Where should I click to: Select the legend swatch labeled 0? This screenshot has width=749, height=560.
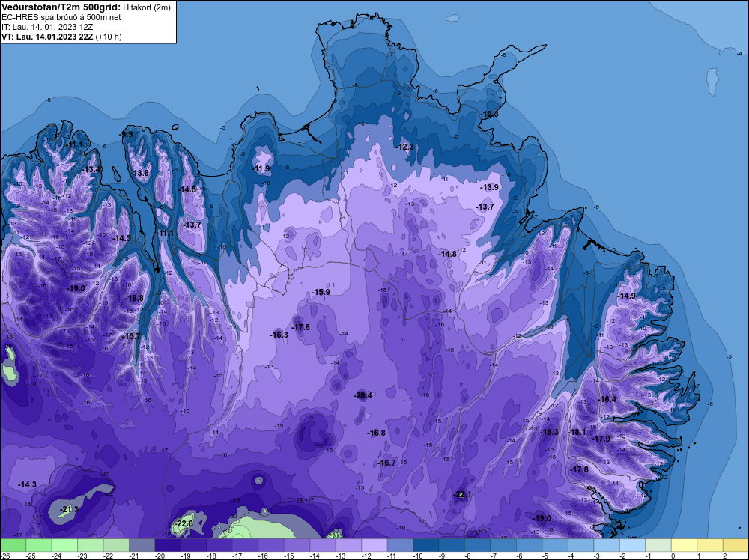(684, 545)
